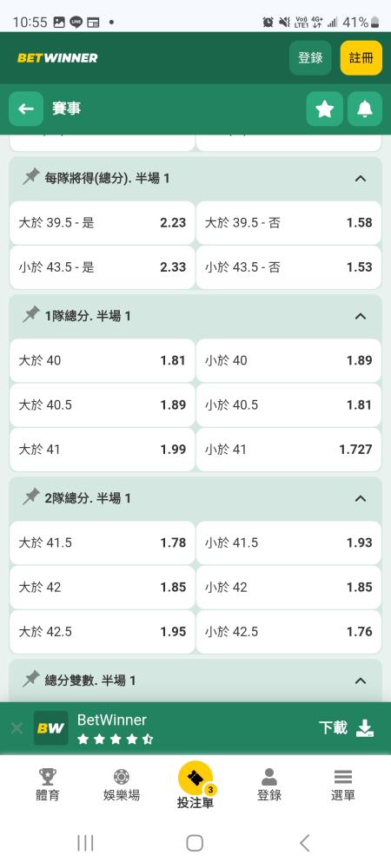This screenshot has width=391, height=868.
Task: Open the 娛樂場 casino tab
Action: coord(122,785)
